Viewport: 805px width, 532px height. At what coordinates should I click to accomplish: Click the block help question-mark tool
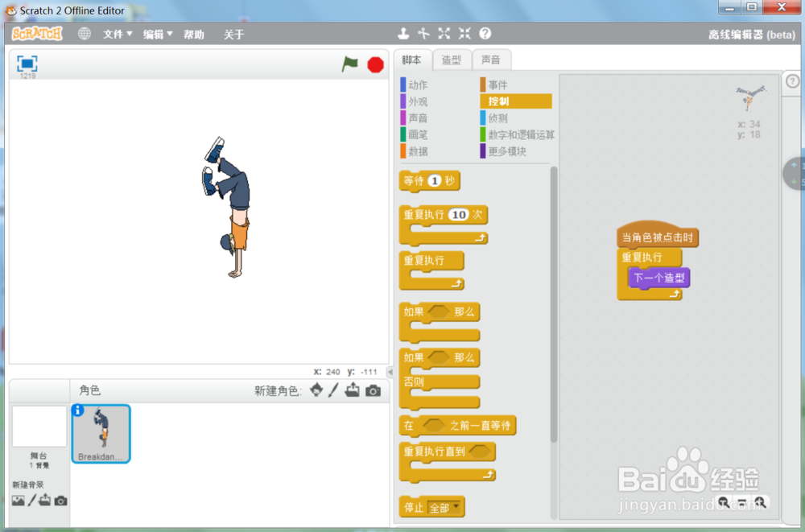pos(485,34)
